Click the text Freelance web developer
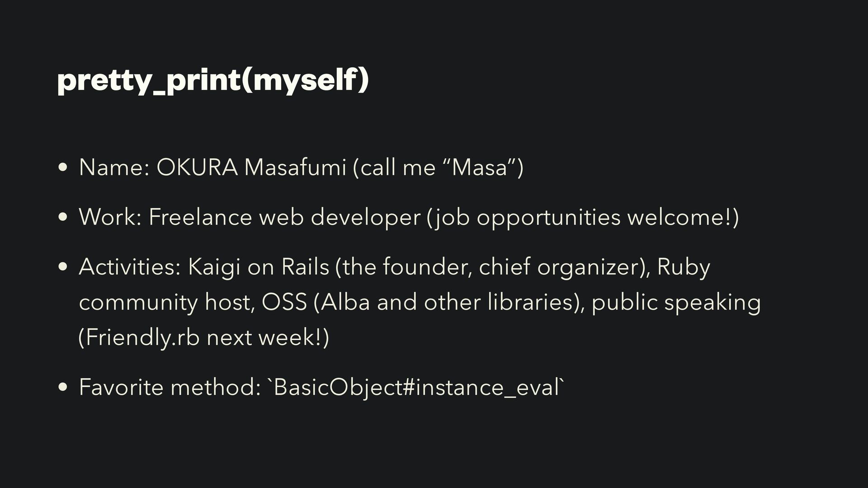The height and width of the screenshot is (488, 868). [284, 217]
